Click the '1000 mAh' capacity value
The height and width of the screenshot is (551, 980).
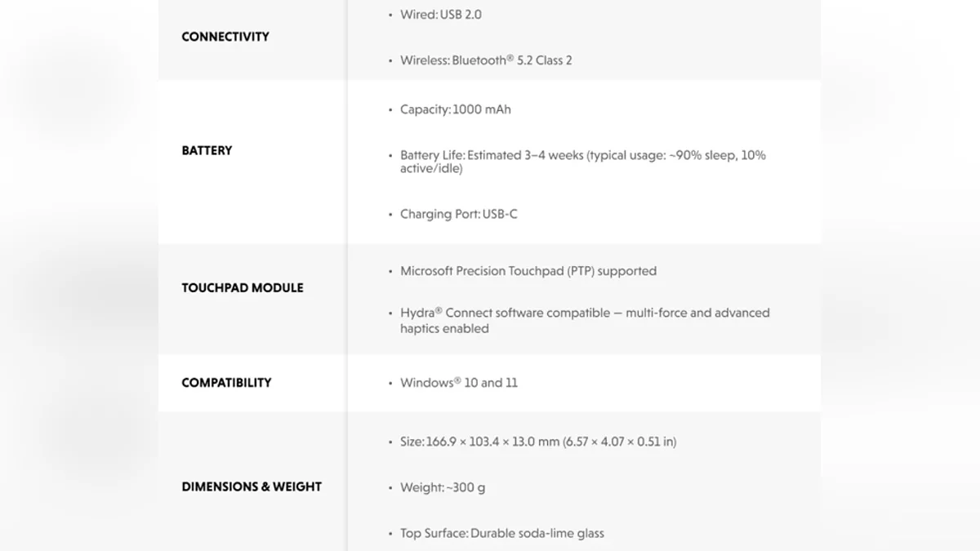point(482,109)
